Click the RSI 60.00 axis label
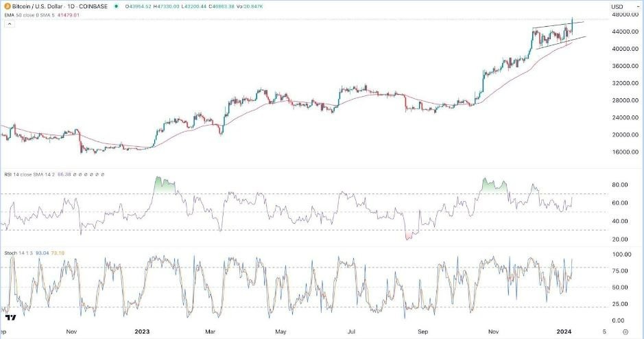 pos(620,203)
